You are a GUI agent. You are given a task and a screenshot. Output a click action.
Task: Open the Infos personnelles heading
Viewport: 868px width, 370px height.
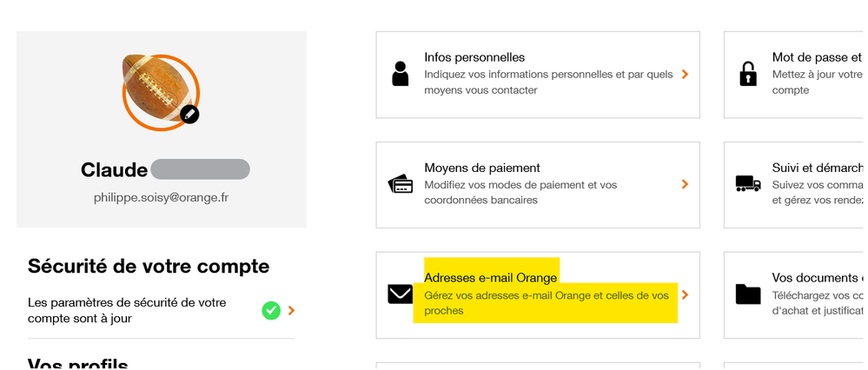coord(474,57)
